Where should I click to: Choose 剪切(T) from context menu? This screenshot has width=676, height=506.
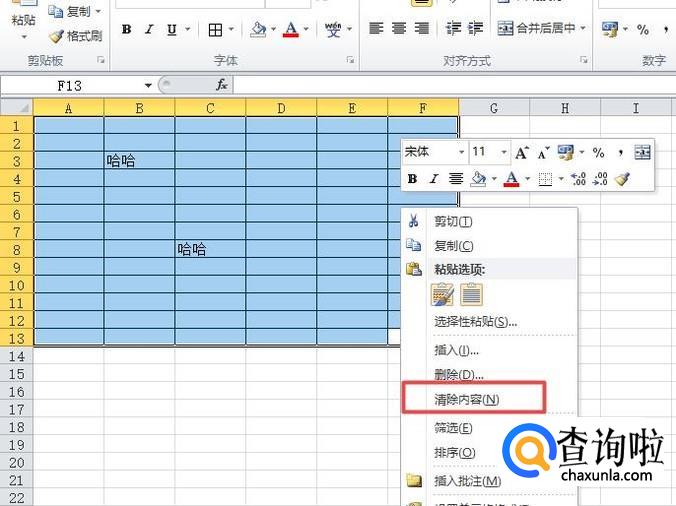point(489,221)
